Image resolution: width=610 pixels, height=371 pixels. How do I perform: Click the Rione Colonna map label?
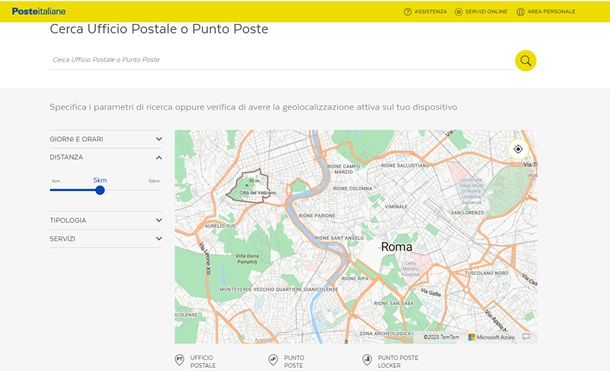point(352,189)
